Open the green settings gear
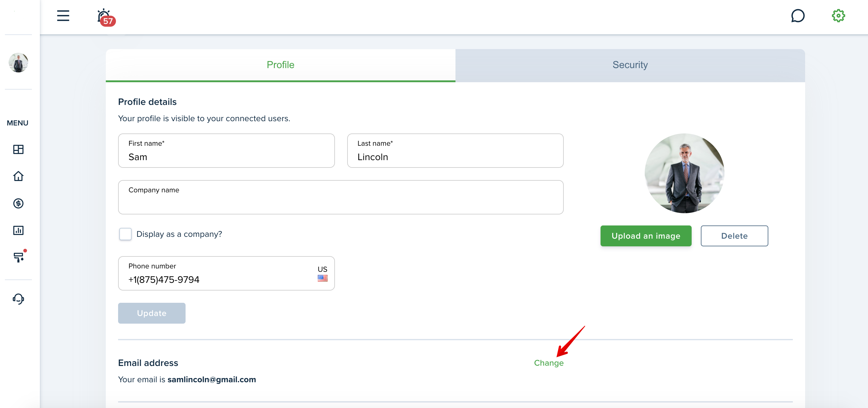The height and width of the screenshot is (408, 868). coord(838,16)
